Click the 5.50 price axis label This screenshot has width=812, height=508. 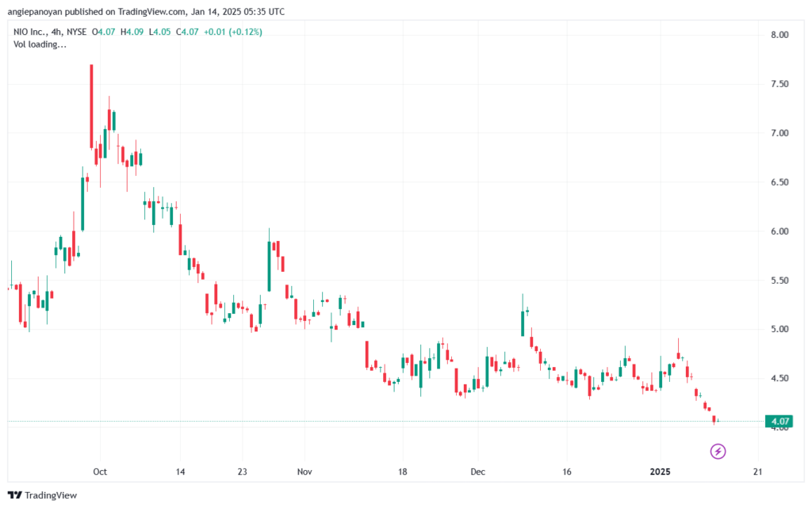779,281
